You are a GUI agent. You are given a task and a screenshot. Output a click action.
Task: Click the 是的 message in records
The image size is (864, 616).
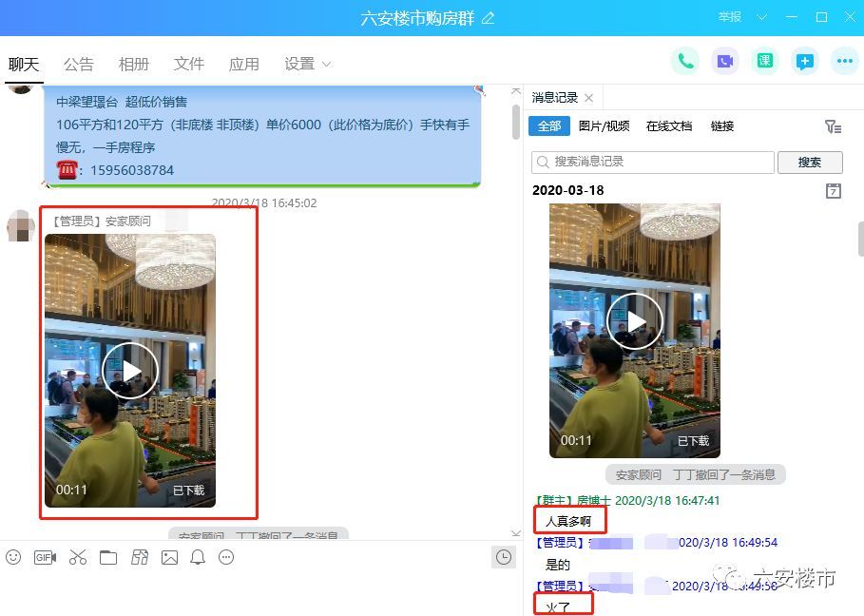[558, 565]
